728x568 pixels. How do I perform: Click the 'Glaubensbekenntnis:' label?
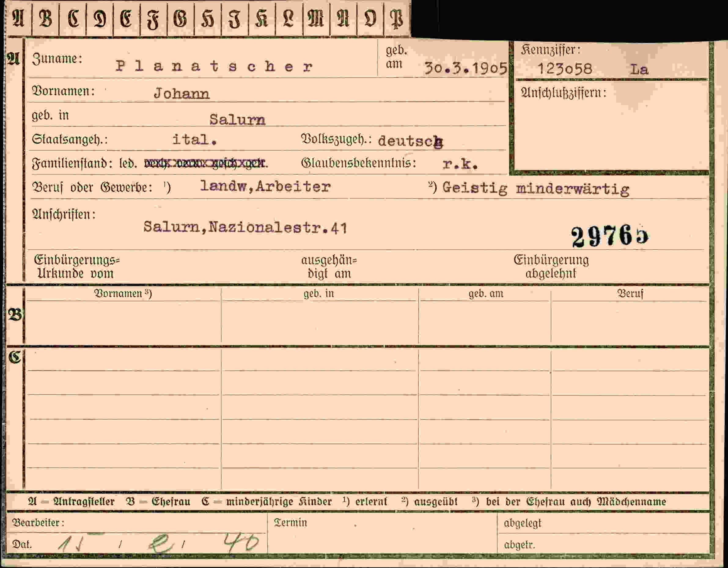359,163
